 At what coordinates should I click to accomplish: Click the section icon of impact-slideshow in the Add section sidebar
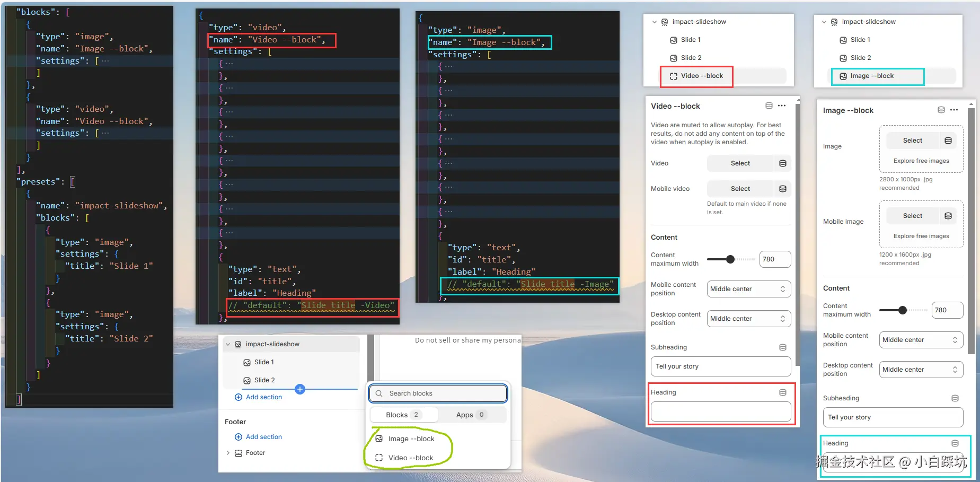click(238, 344)
